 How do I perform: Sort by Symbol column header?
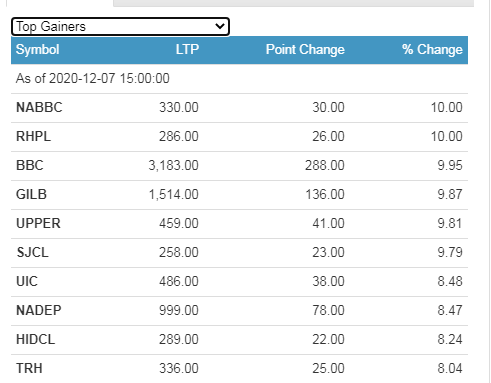click(38, 50)
